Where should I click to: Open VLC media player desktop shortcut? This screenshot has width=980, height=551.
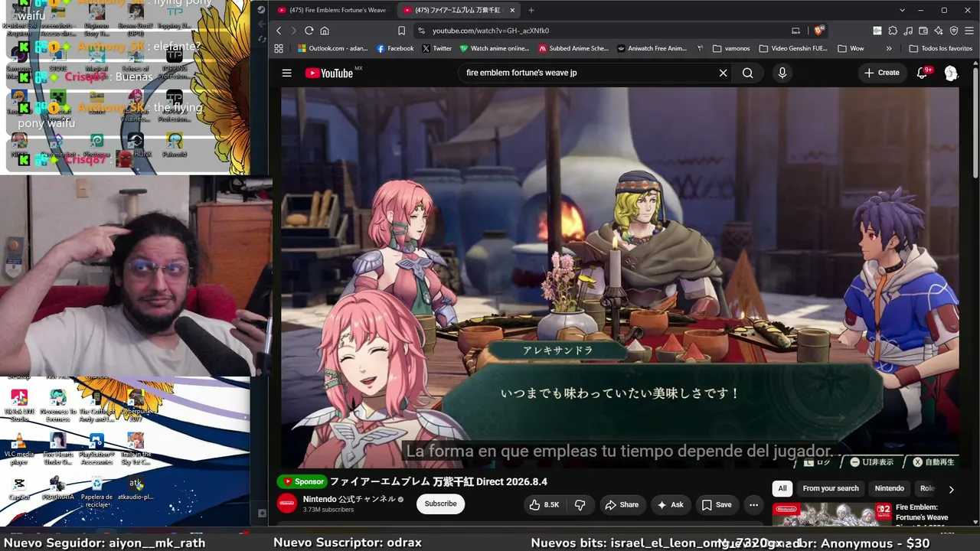pos(19,449)
